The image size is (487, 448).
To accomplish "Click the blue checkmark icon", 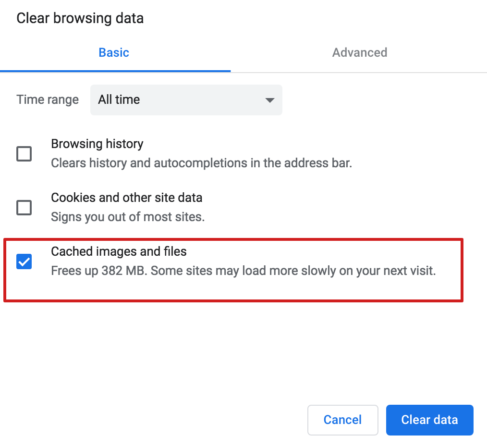I will pos(24,261).
